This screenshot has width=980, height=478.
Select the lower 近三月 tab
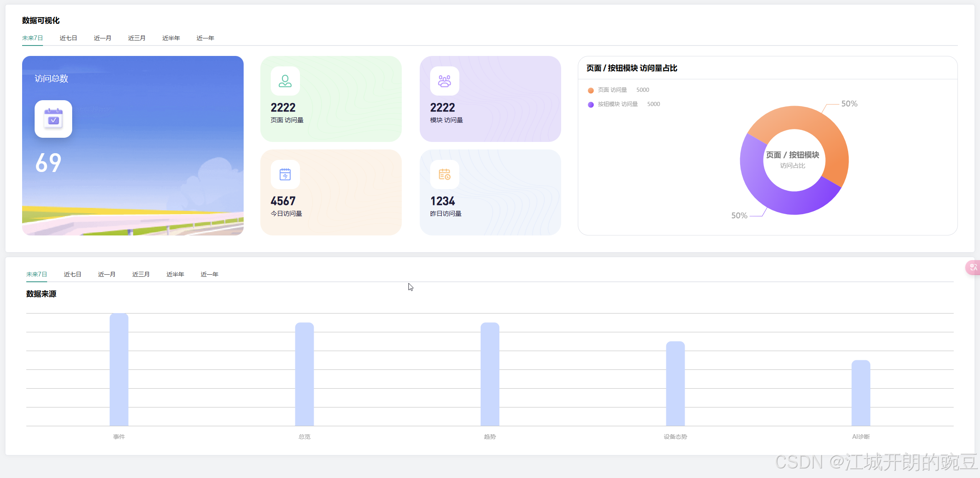coord(141,274)
